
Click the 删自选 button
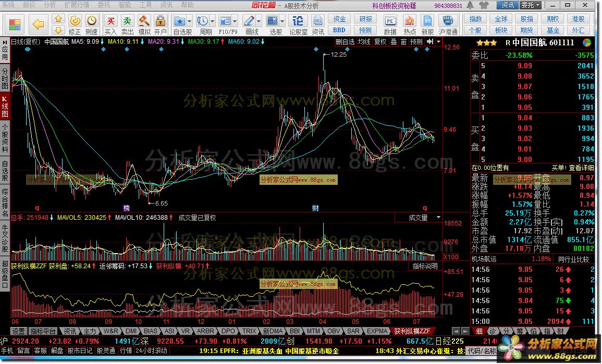345,42
